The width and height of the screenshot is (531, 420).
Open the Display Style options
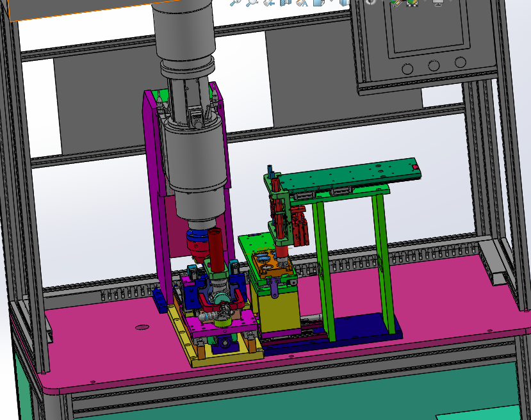344,3
